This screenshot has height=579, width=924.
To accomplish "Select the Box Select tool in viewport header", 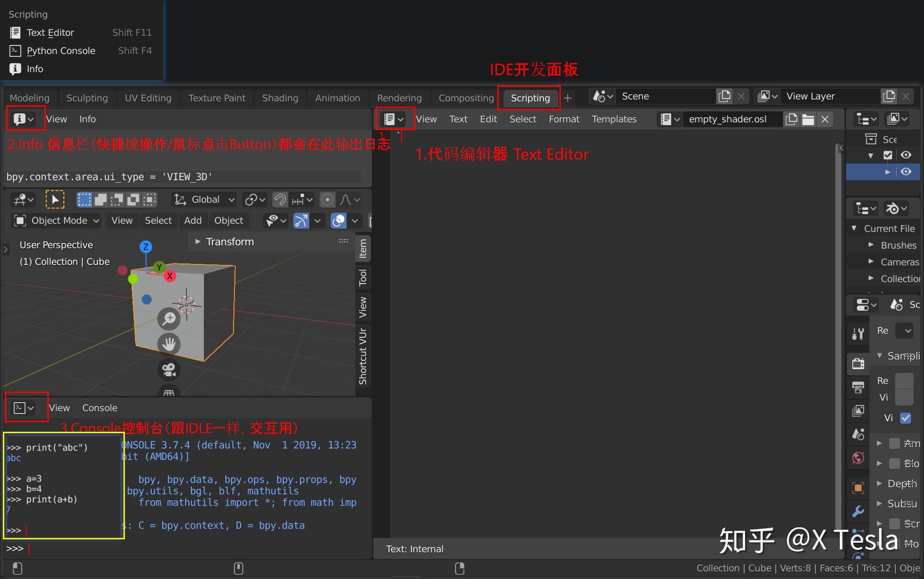I will click(x=84, y=199).
